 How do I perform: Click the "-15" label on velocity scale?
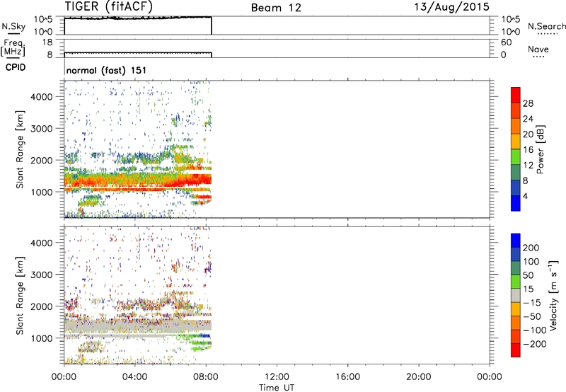tap(532, 303)
